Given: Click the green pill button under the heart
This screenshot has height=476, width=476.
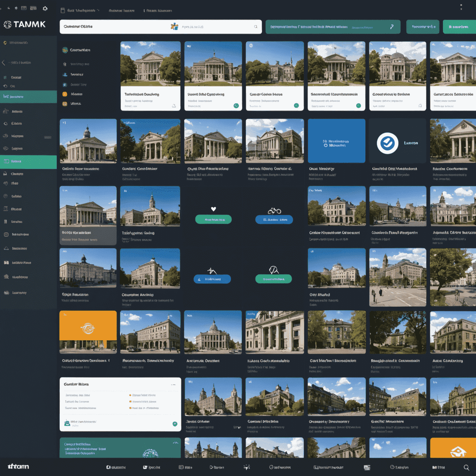Looking at the screenshot, I should coord(214,219).
